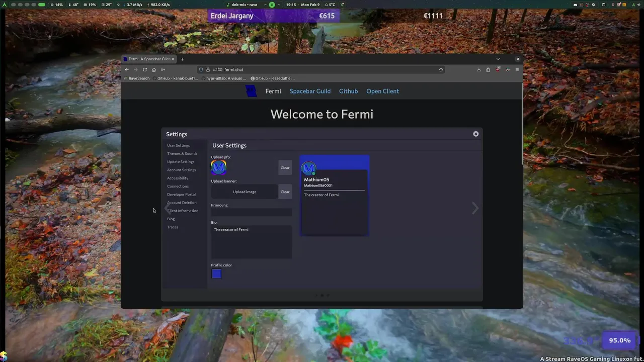Image resolution: width=644 pixels, height=362 pixels.
Task: Clear the uploaded profile picture
Action: pyautogui.click(x=285, y=167)
